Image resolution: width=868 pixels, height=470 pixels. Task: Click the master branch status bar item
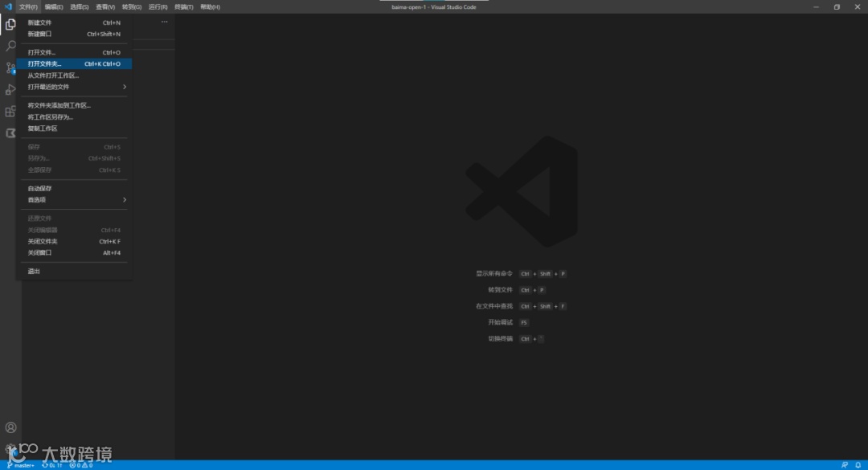point(20,465)
